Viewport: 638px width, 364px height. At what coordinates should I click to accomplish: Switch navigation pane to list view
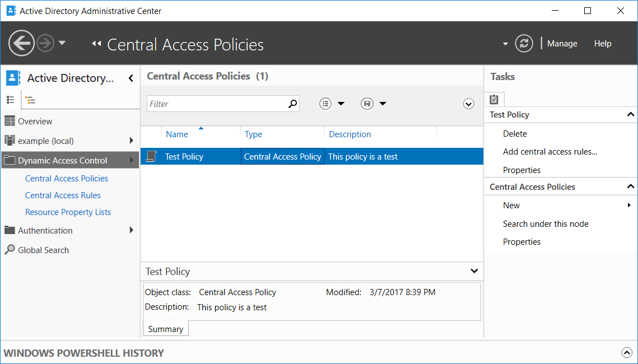point(11,100)
